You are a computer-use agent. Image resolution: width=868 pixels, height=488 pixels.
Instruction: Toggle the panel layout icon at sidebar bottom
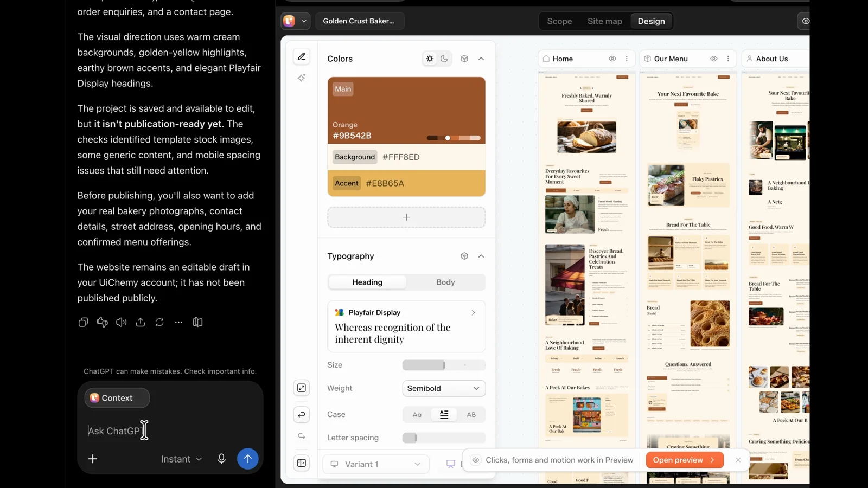click(x=302, y=463)
